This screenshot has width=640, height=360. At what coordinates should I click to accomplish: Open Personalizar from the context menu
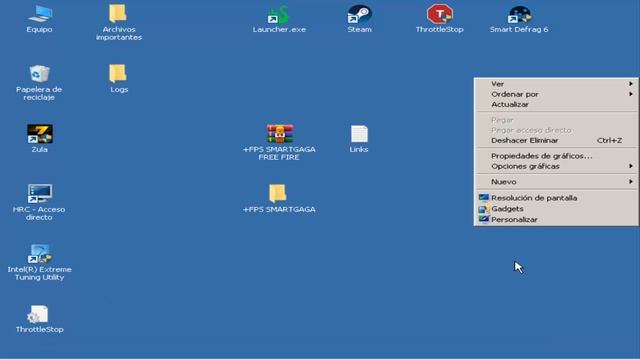pos(556,220)
